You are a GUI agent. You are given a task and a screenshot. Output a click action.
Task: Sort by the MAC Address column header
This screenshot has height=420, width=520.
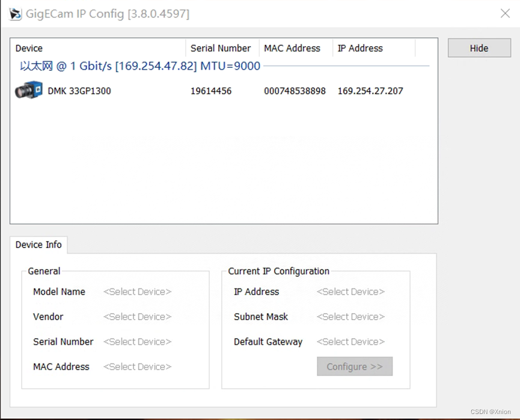292,48
